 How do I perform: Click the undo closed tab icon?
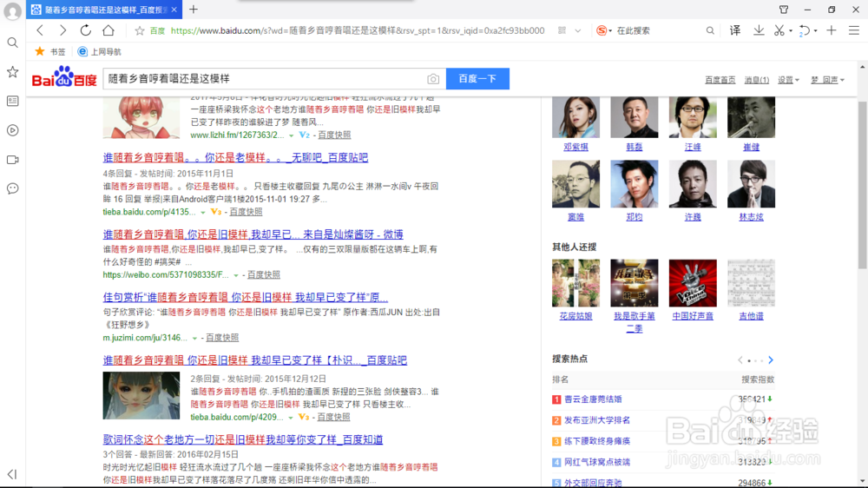coord(804,31)
